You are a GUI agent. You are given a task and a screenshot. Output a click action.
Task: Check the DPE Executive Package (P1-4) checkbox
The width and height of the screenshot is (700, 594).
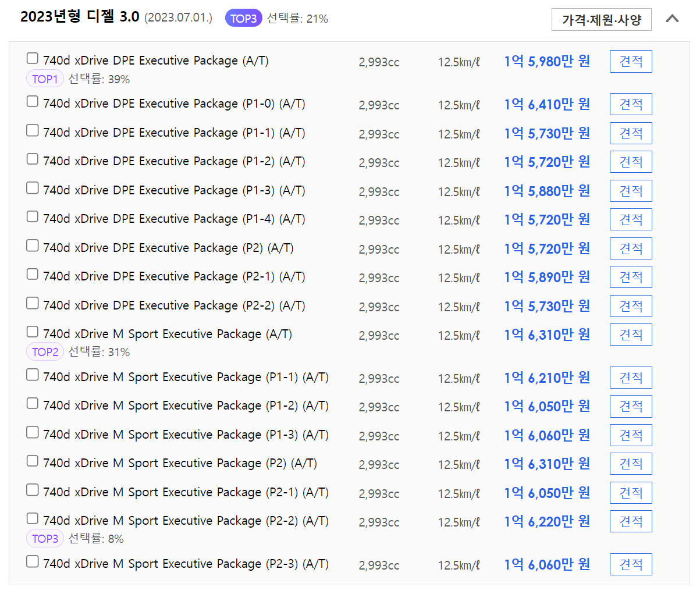coord(33,216)
